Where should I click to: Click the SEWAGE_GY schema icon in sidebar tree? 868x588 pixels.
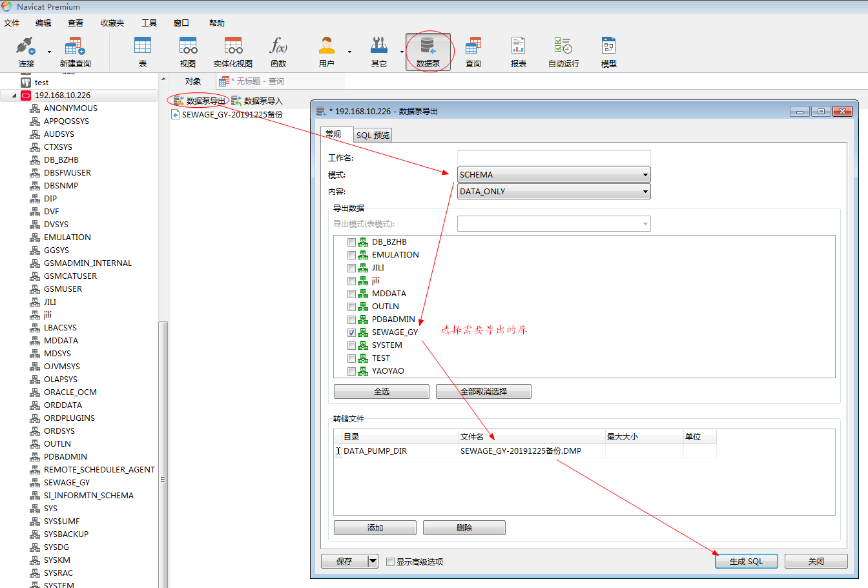coord(35,483)
